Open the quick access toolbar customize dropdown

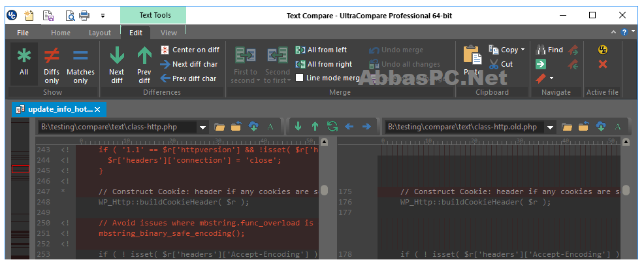[103, 16]
